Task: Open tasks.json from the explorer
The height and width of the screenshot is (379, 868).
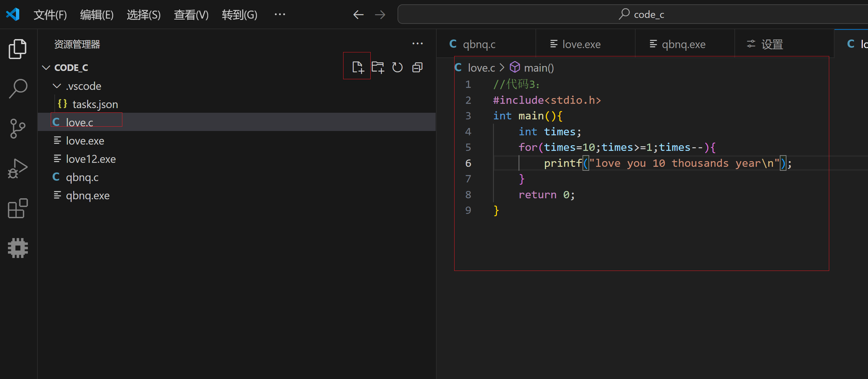Action: 95,104
